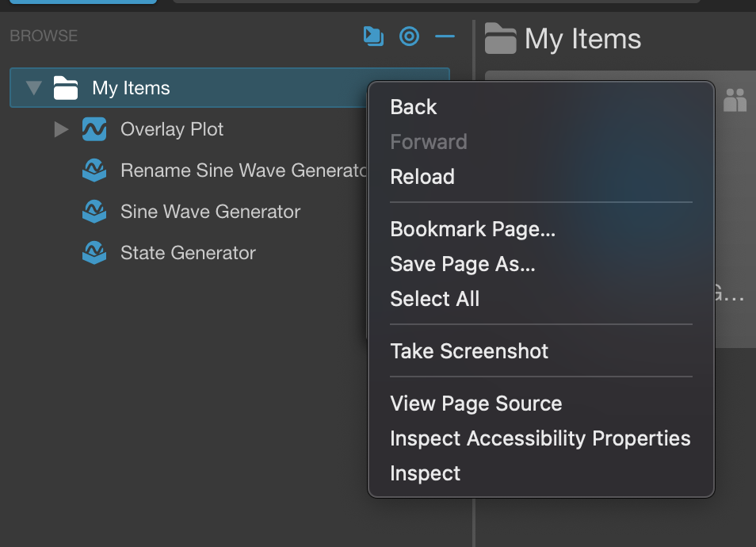Click the State Generator waveform icon

96,253
